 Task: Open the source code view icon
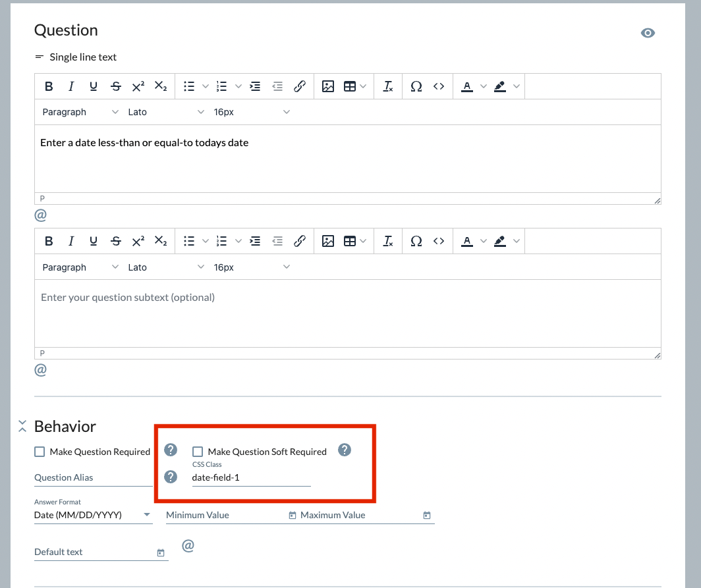click(439, 86)
